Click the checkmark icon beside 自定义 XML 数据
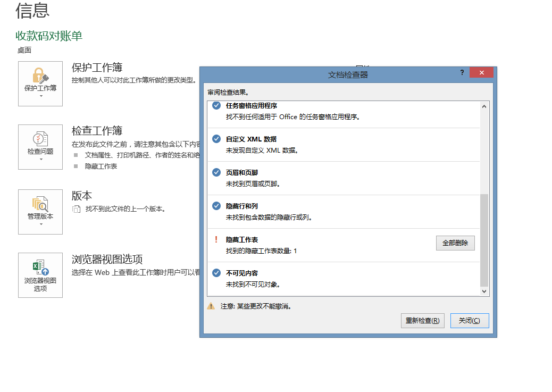 216,139
